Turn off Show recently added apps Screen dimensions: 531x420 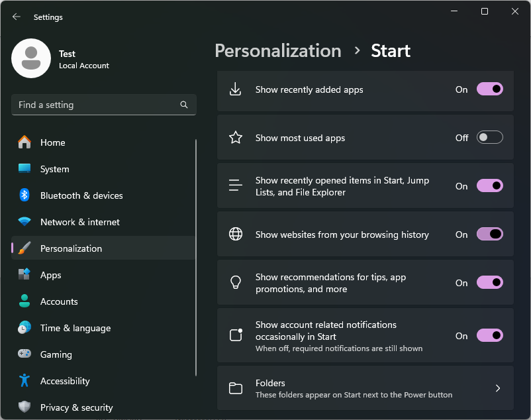coord(490,89)
